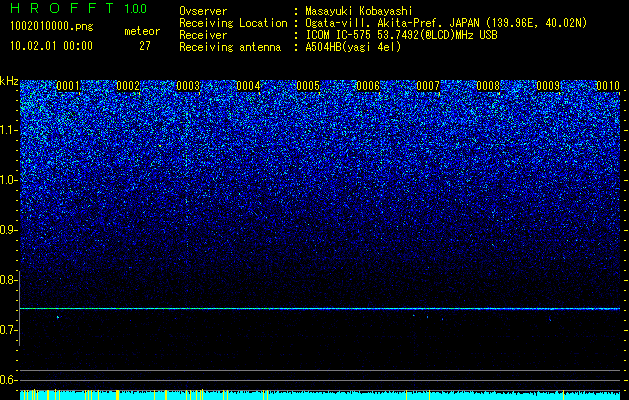This screenshot has height=400, width=629.
Task: Click the meteor count value 27
Action: pos(145,46)
